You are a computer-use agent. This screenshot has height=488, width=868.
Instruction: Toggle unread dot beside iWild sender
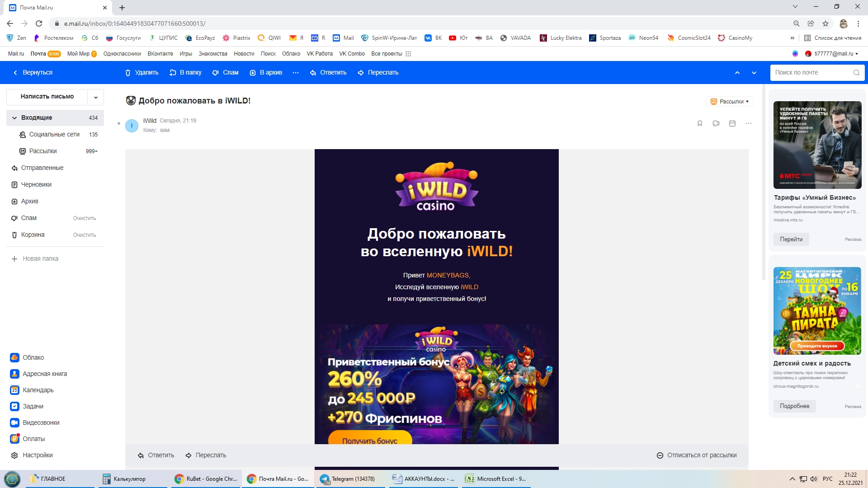(x=119, y=123)
